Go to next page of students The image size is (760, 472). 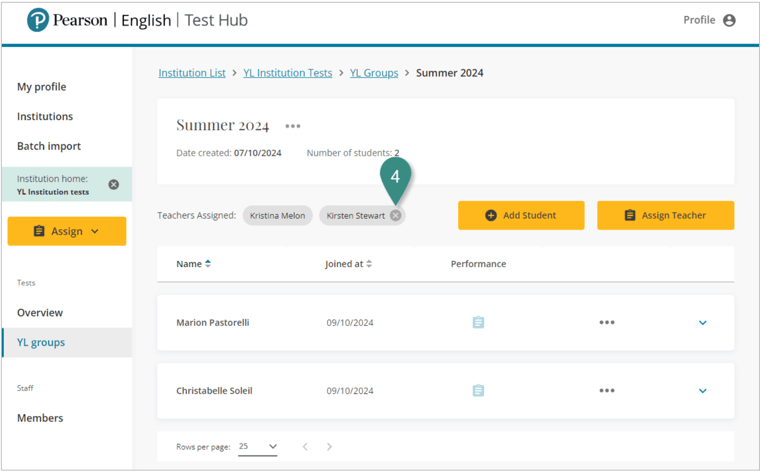pos(329,447)
